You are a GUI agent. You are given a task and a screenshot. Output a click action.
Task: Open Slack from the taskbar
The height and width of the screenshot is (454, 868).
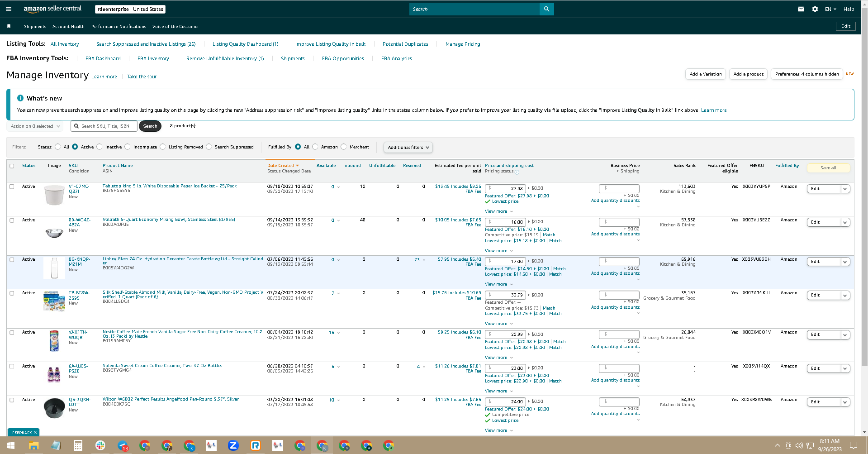pyautogui.click(x=100, y=446)
